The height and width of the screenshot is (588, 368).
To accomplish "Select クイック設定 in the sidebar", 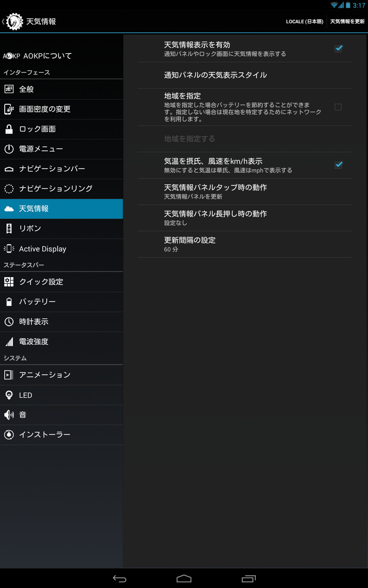I will [x=61, y=282].
